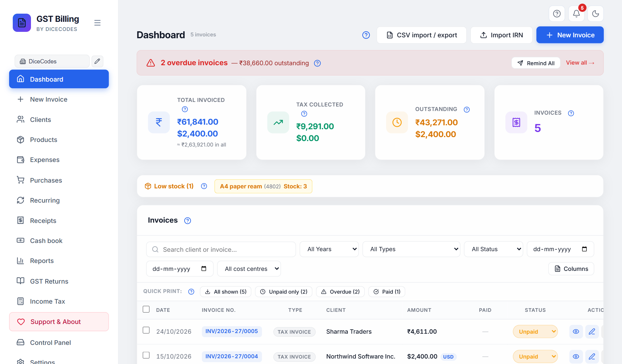Open the DiceCodes company selector
Screen dimensions: 622x364
pos(52,61)
